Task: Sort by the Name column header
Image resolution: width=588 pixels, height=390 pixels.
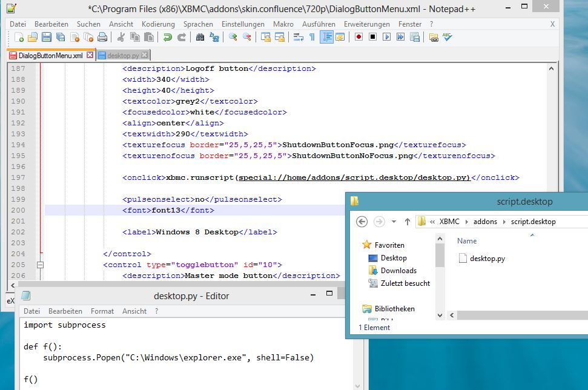Action: [467, 241]
